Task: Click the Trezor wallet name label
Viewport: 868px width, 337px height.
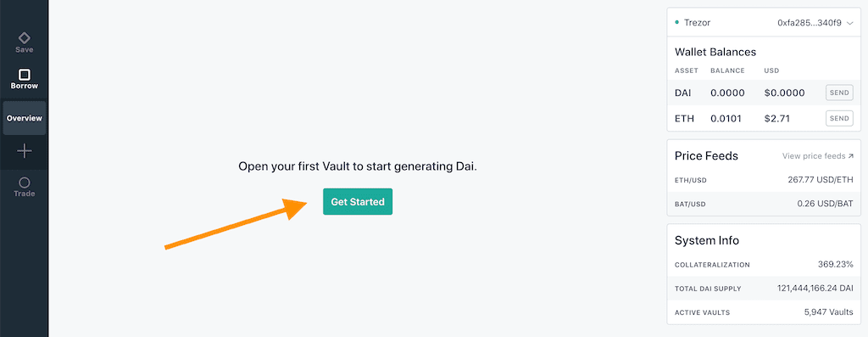Action: [x=697, y=23]
